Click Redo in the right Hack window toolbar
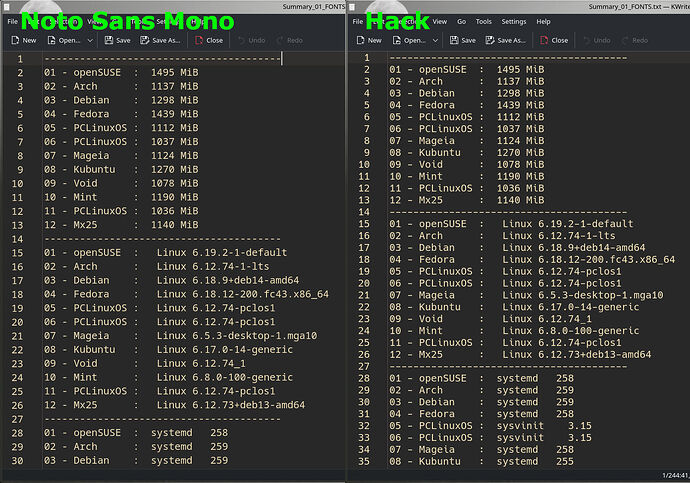 (635, 40)
